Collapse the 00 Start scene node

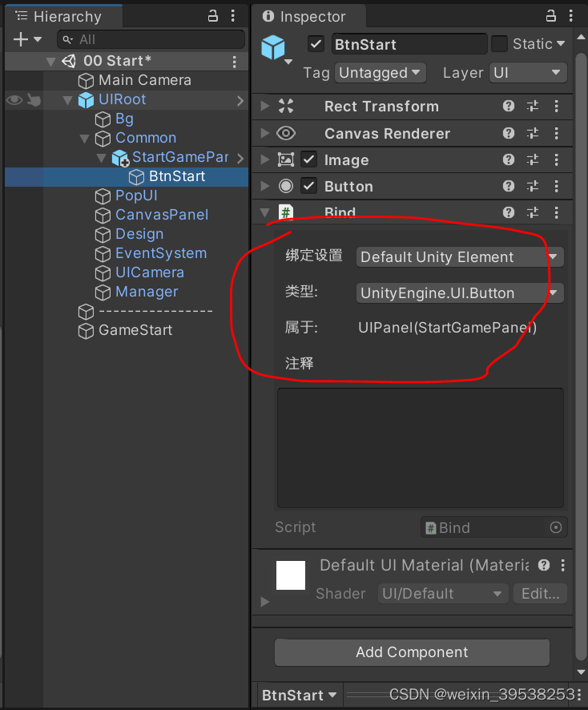[50, 62]
